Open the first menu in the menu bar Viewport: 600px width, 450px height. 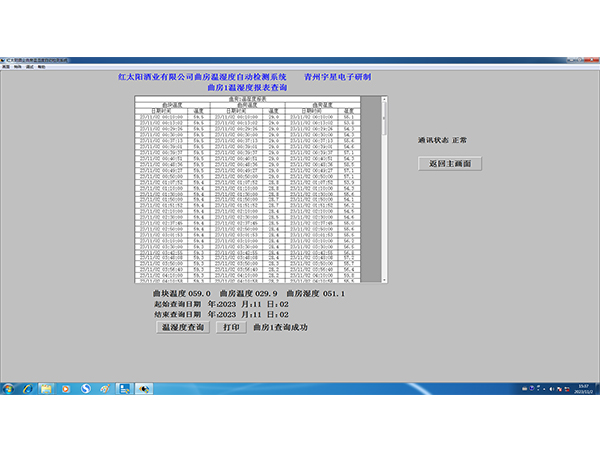click(x=6, y=66)
